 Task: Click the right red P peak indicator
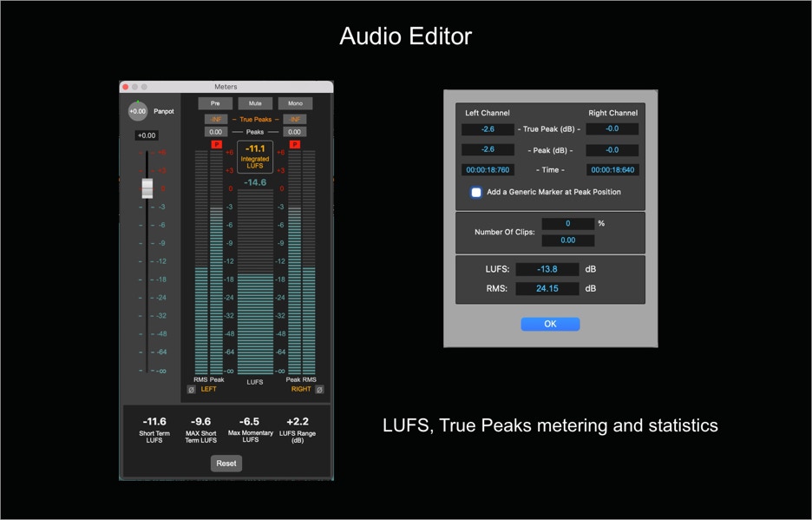click(295, 144)
